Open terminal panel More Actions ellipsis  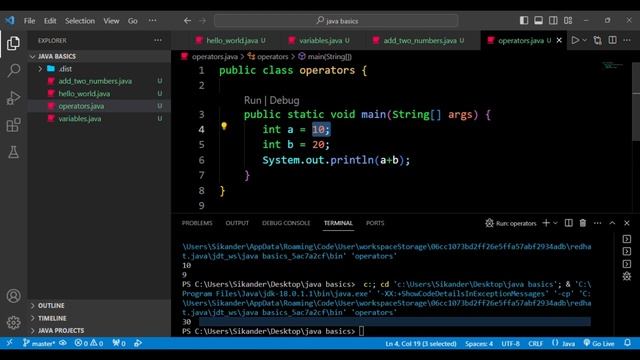coord(598,223)
